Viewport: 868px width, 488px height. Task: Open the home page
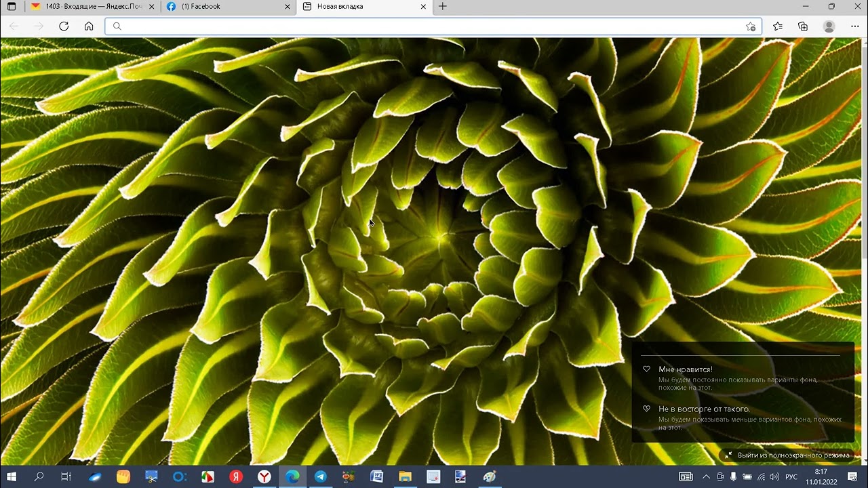click(x=89, y=26)
